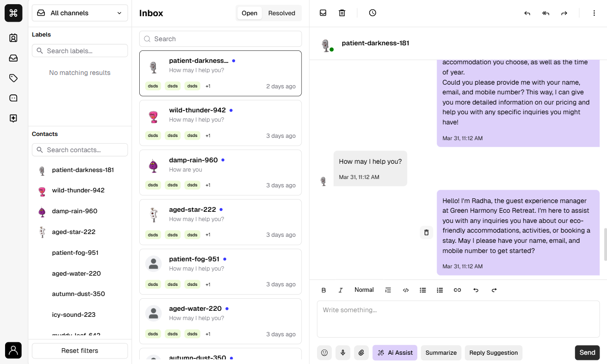Click the forward arrow icon

coord(564,13)
